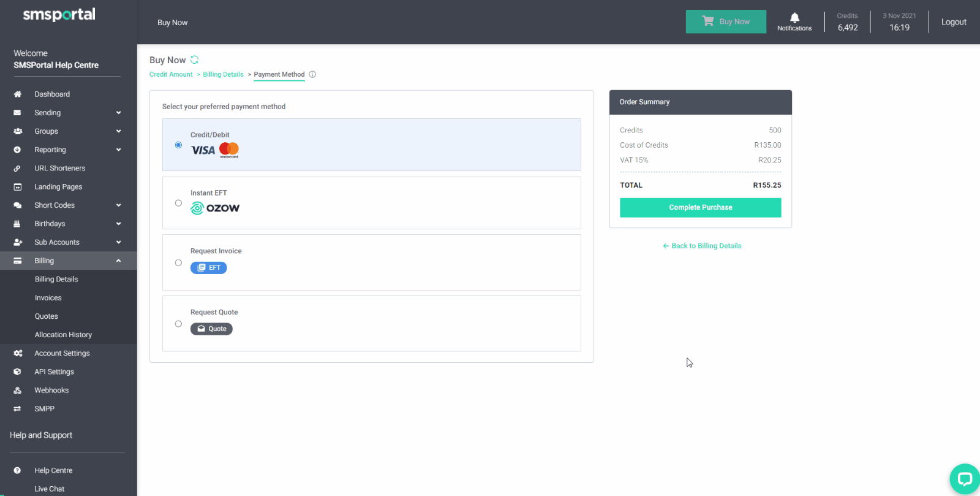The image size is (980, 496).
Task: Click the grey Quote badge
Action: pos(211,329)
